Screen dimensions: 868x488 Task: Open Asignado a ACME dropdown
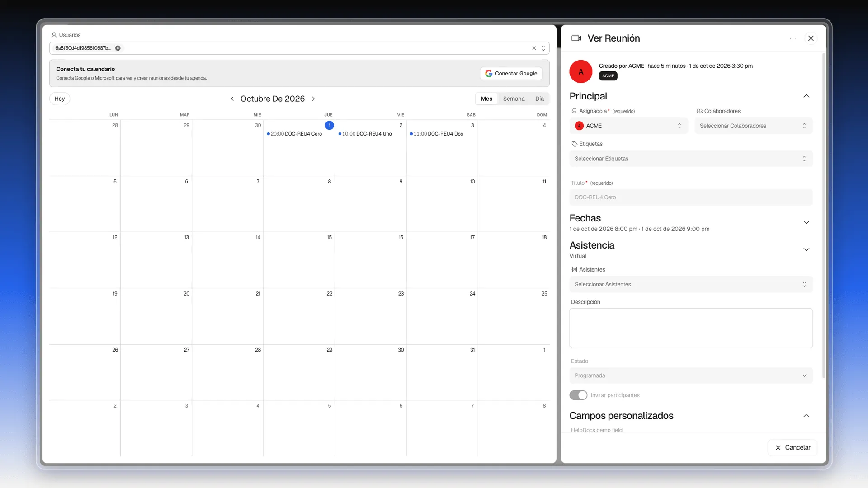(628, 126)
